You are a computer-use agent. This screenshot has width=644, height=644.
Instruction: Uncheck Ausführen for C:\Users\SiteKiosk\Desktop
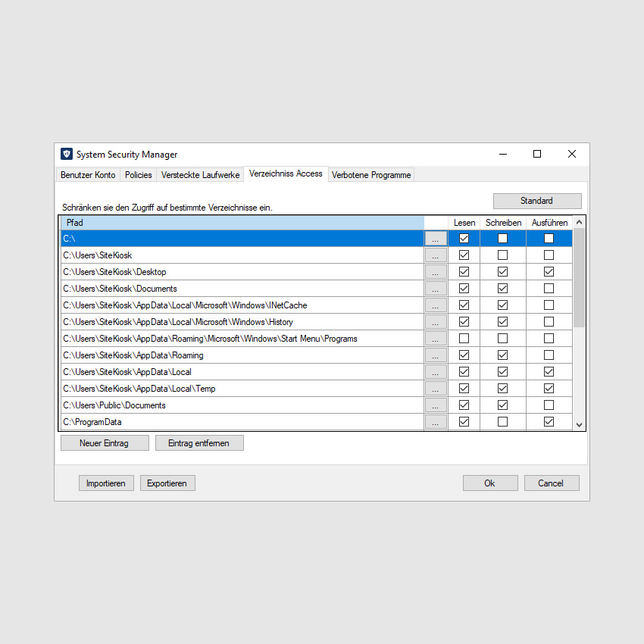click(x=549, y=272)
